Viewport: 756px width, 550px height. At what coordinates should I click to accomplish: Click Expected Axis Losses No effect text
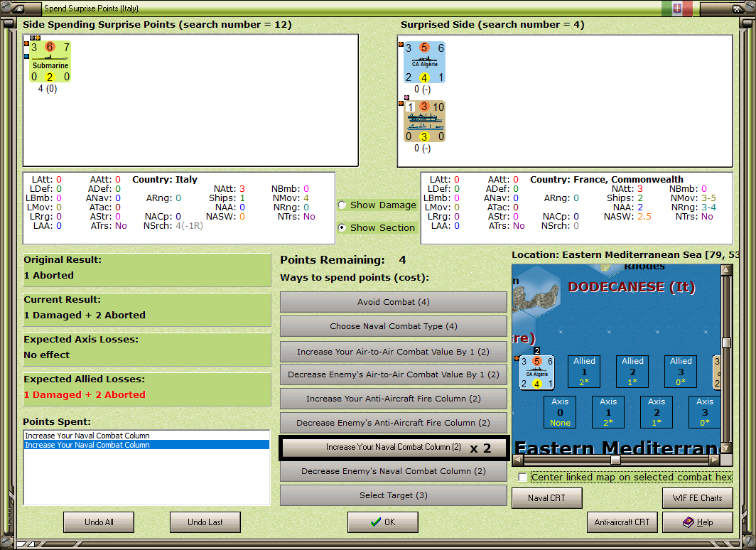(x=47, y=355)
